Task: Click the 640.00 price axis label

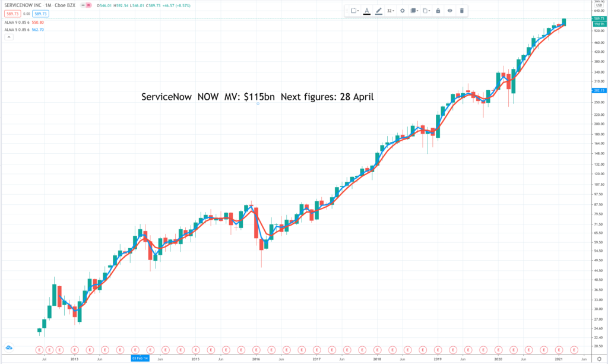Action: coord(599,11)
